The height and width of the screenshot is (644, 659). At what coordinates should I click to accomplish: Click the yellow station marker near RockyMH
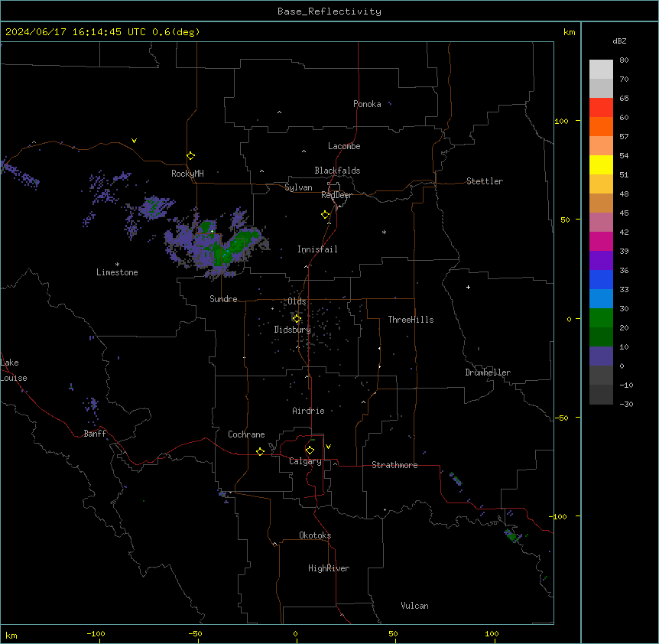(x=191, y=156)
